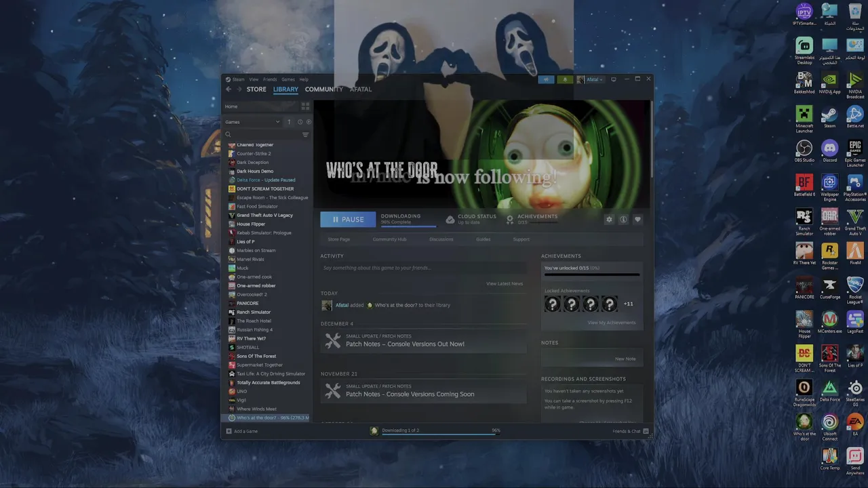
Task: Open the Steam notifications bell
Action: (x=565, y=79)
